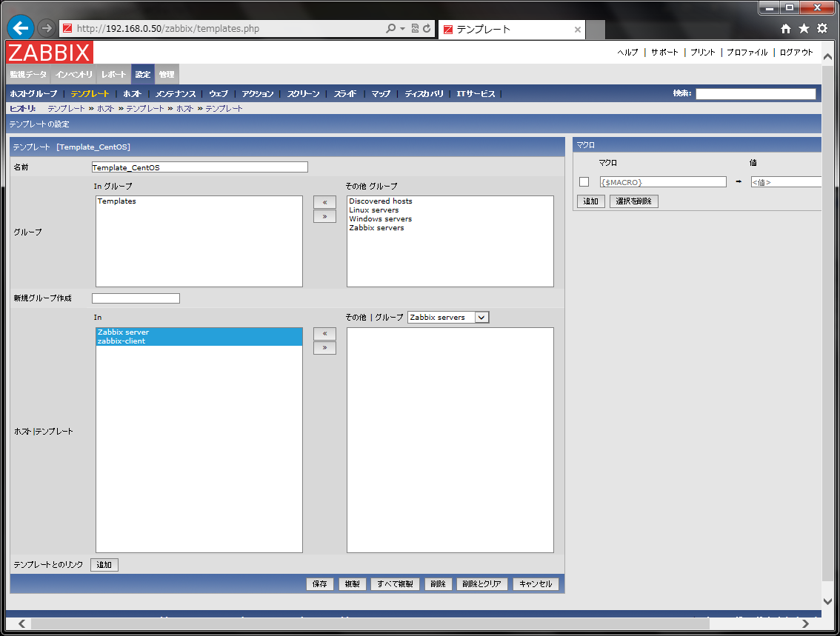Image resolution: width=840 pixels, height=636 pixels.
Task: Open the Zabbix servers group dropdown
Action: pos(448,318)
